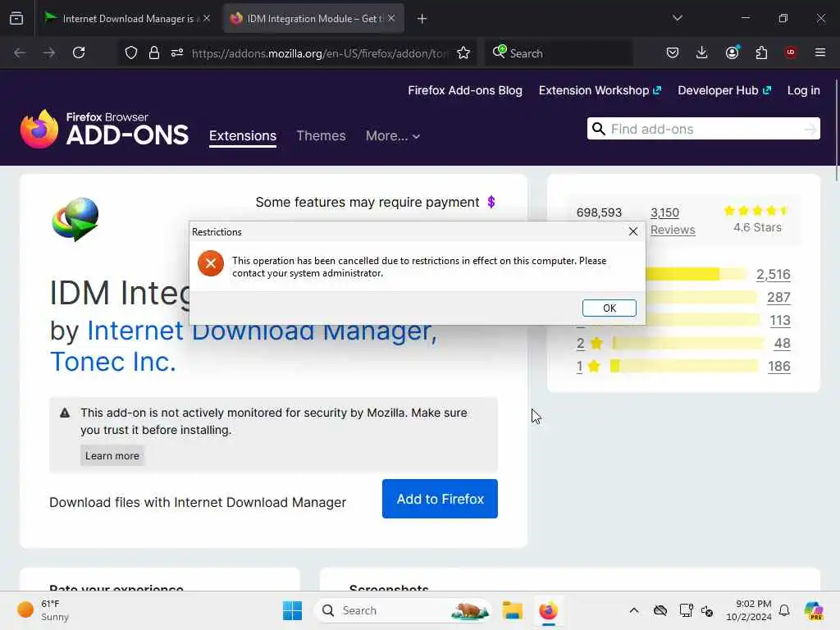Viewport: 840px width, 630px height.
Task: Select the IDM Integration Module tab
Action: pyautogui.click(x=313, y=19)
